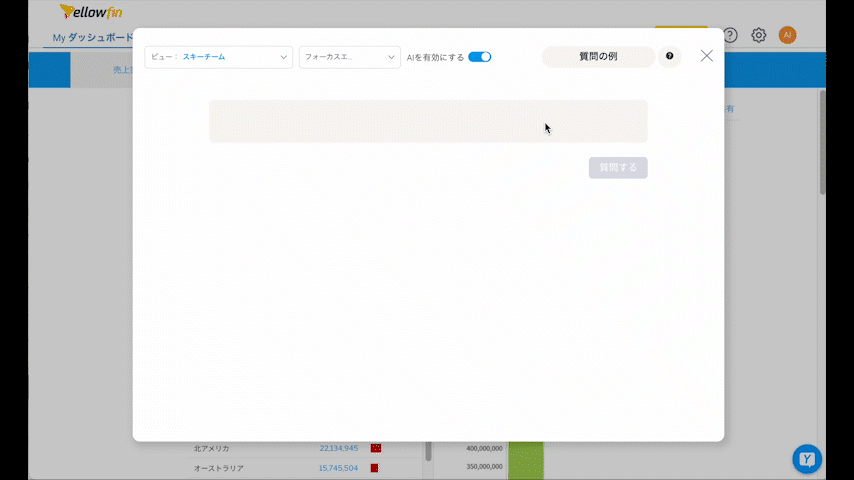Open the orange user avatar menu

tap(788, 35)
